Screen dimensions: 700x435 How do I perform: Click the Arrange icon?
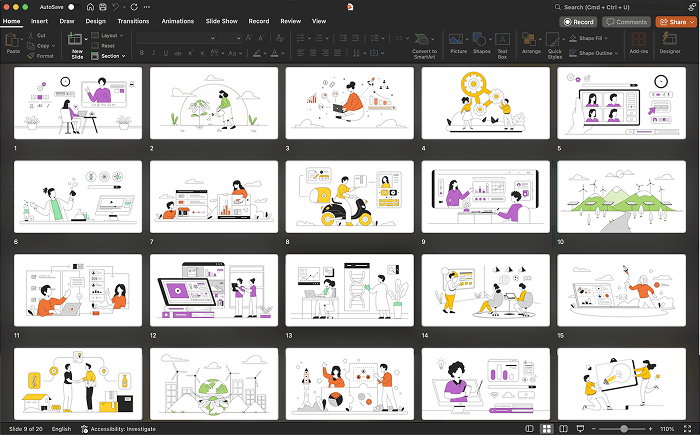(x=529, y=39)
